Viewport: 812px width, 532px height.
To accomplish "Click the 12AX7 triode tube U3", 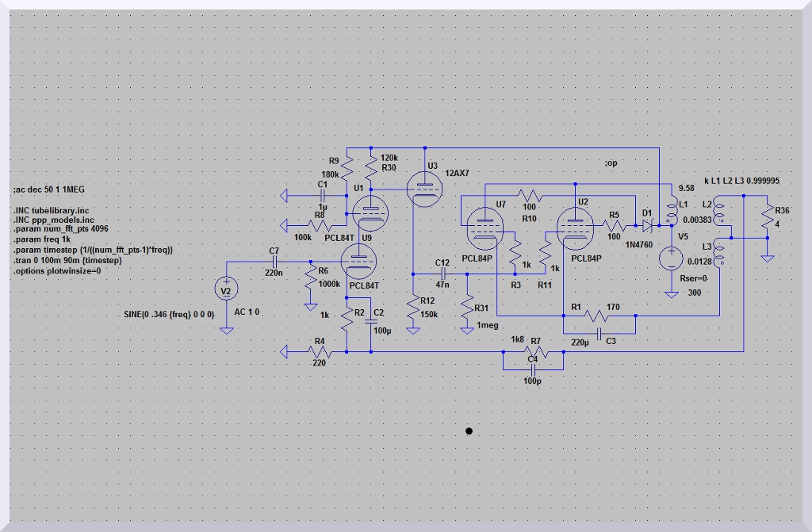I will (x=426, y=189).
